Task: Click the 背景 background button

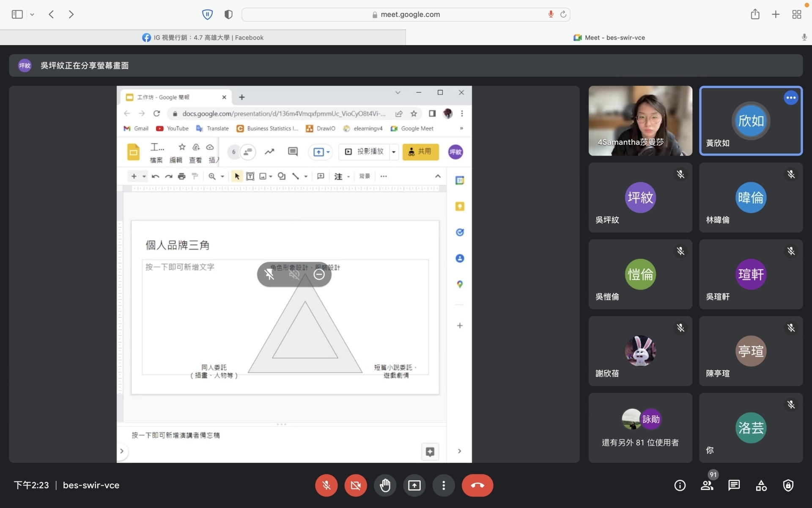Action: pos(365,176)
